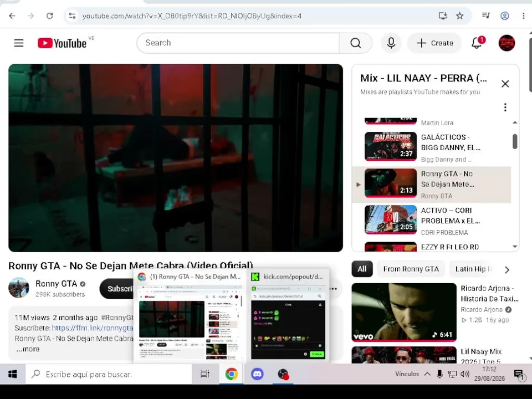Click the Vínculos taskbar toolbar label
The width and height of the screenshot is (532, 399).
(407, 374)
